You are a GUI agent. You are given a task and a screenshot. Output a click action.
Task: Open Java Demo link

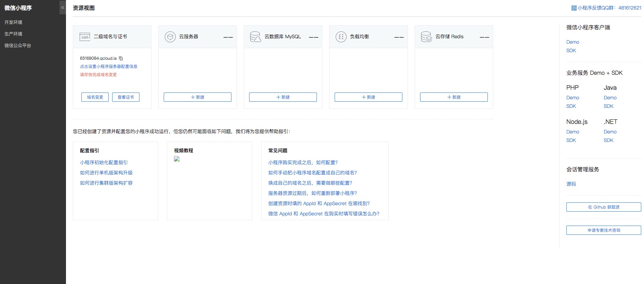[610, 98]
